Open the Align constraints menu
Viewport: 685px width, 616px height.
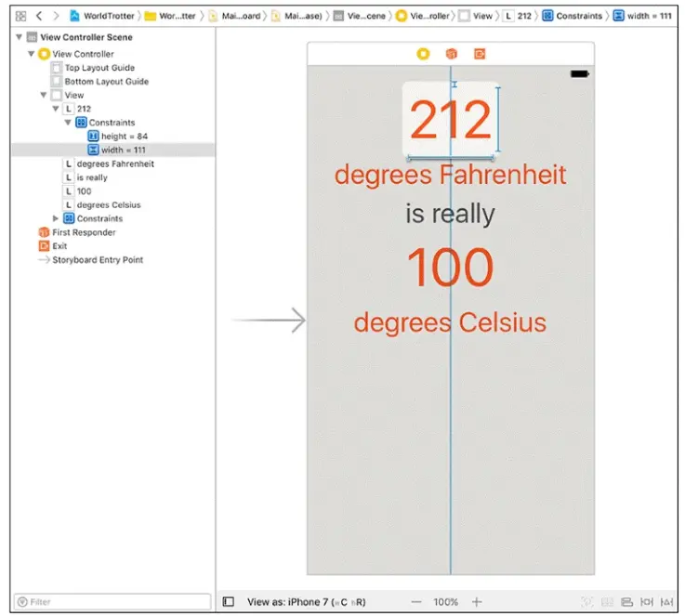click(626, 602)
